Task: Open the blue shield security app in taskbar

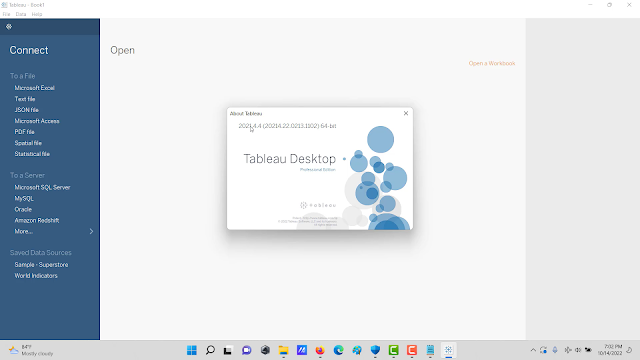Action: (x=375, y=350)
